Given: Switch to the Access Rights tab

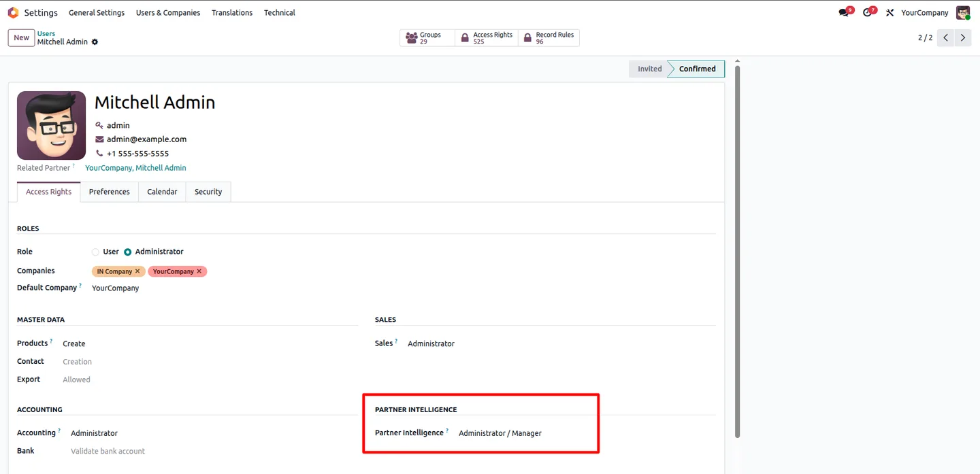Looking at the screenshot, I should pos(48,192).
